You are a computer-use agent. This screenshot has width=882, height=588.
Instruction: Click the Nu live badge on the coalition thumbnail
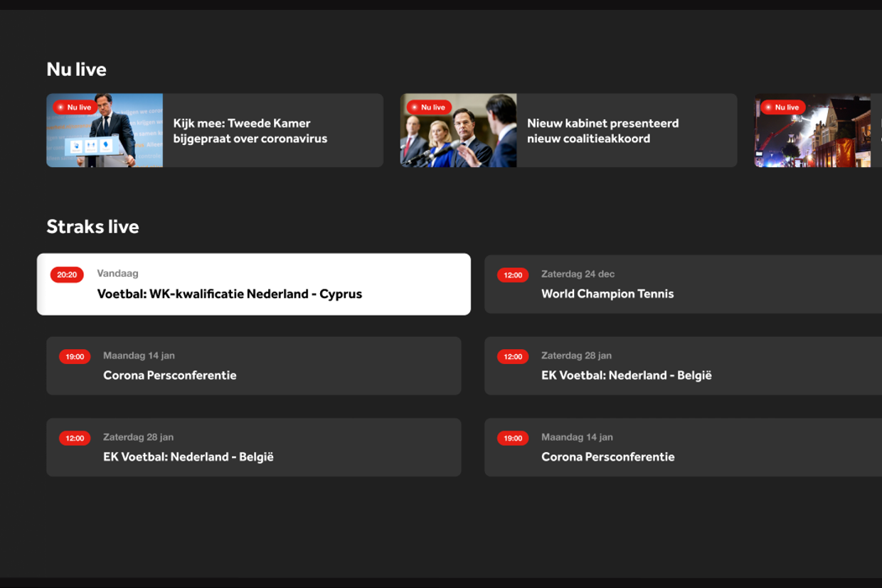pos(428,107)
